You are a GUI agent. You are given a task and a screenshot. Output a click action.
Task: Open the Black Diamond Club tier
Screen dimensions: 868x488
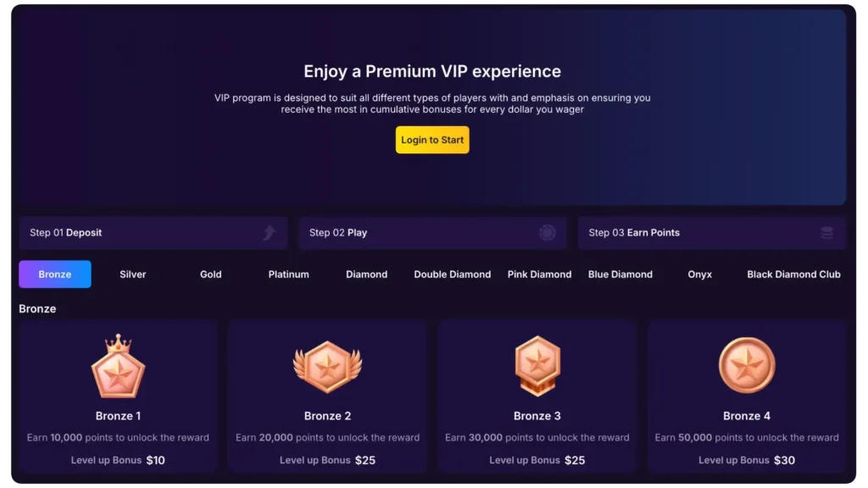[793, 274]
